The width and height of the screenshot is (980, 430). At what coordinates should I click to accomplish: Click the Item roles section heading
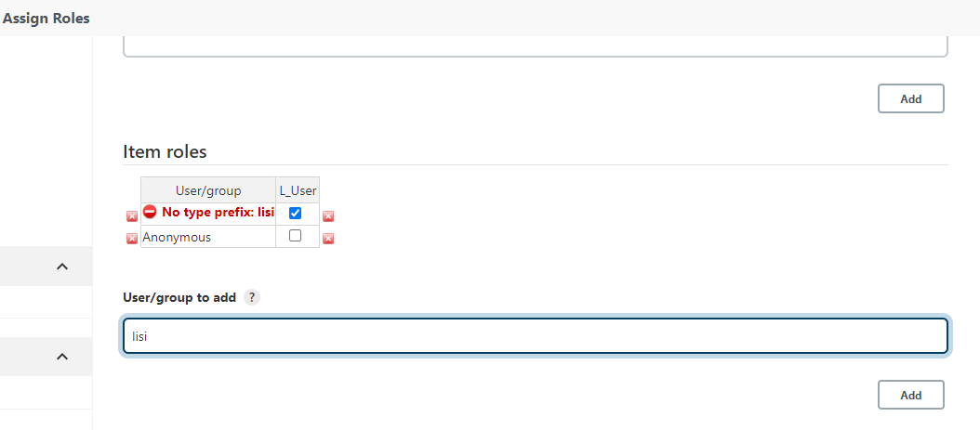pos(165,151)
